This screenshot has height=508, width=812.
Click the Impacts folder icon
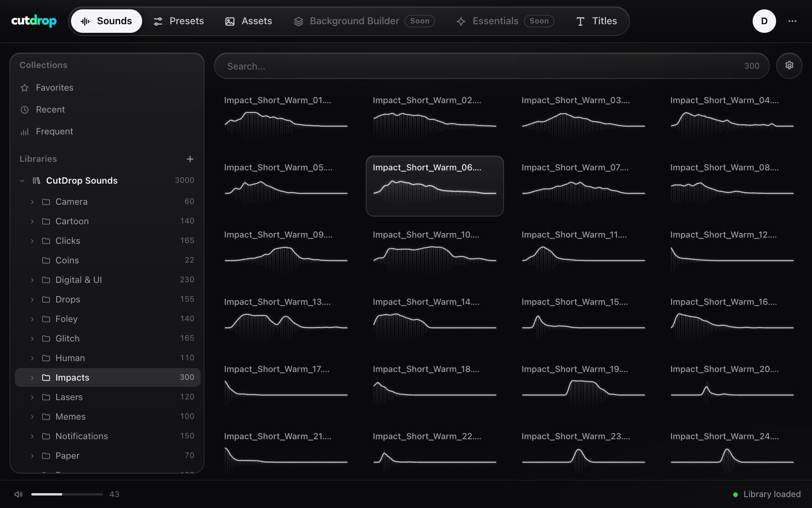(x=46, y=377)
